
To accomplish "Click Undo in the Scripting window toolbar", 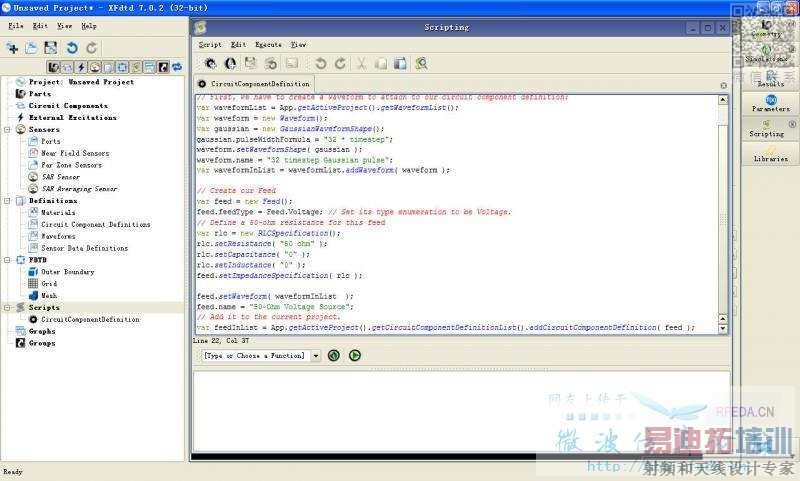I will point(320,64).
